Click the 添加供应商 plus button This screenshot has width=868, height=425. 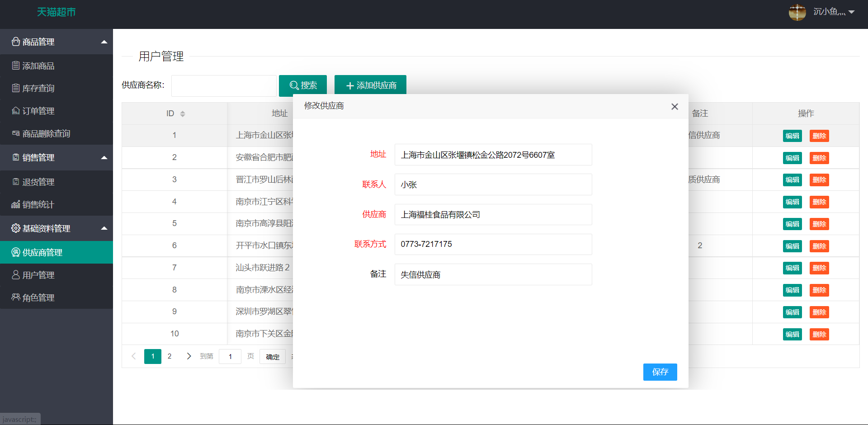(370, 85)
